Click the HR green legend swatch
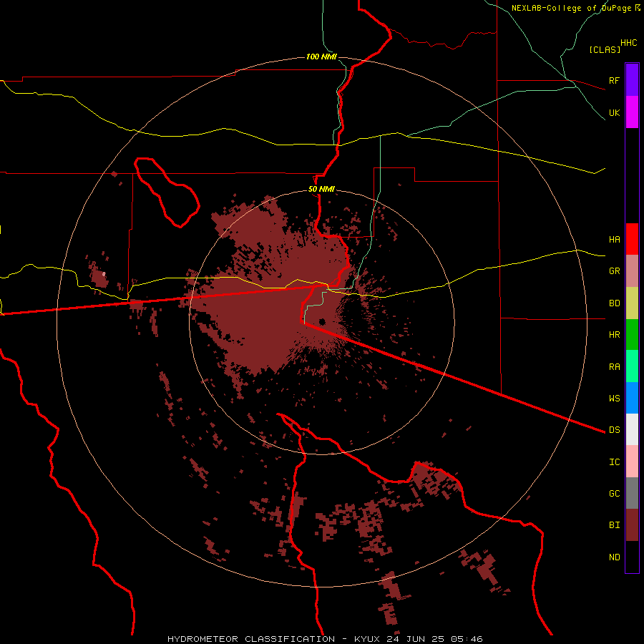 pyautogui.click(x=632, y=335)
